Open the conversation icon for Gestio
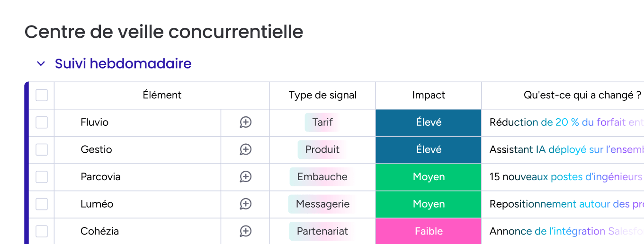 coord(245,149)
